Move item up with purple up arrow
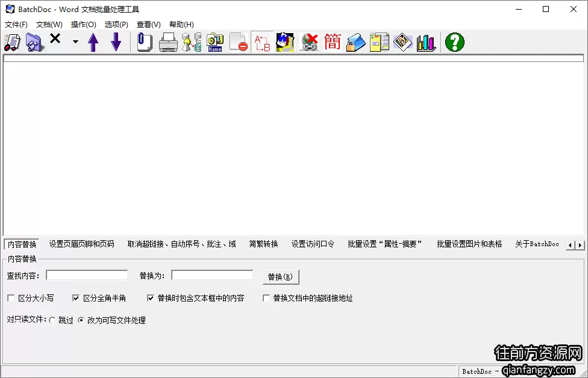Viewport: 588px width, 378px height. click(x=93, y=42)
